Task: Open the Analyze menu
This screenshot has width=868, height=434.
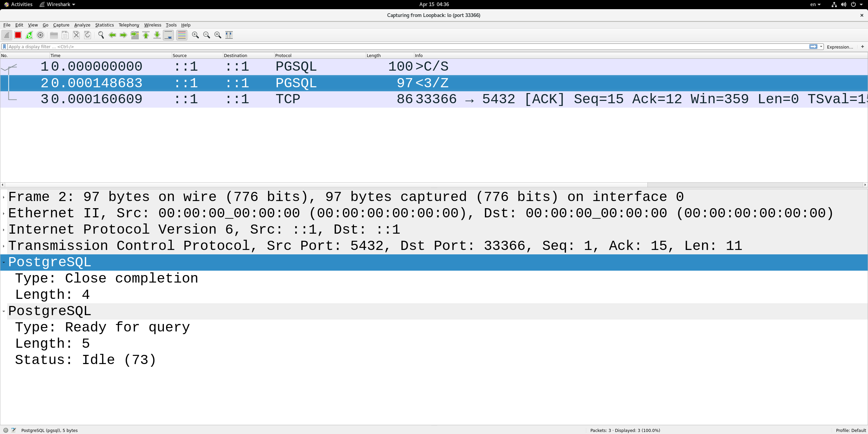Action: [82, 25]
